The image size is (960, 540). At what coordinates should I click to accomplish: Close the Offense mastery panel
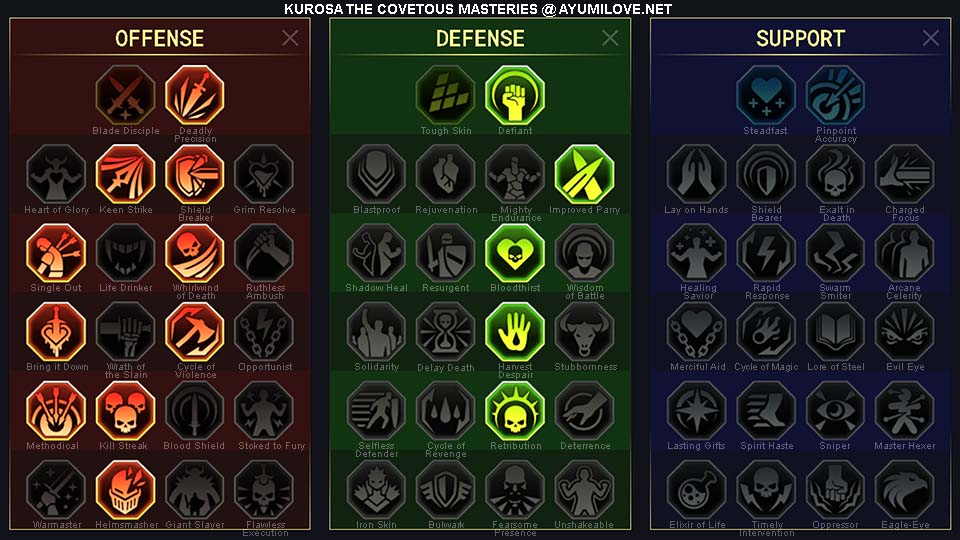[290, 38]
